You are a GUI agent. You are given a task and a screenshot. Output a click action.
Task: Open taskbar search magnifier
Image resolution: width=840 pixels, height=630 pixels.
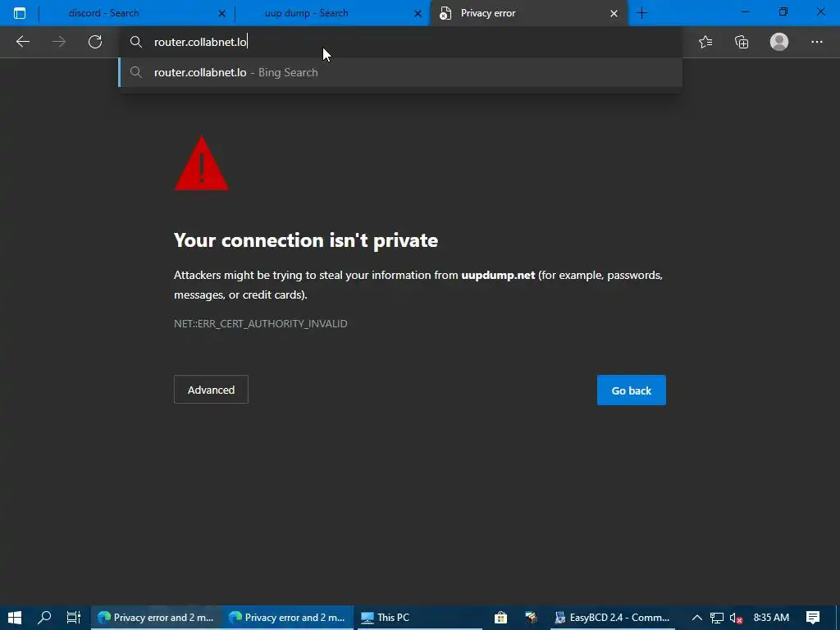click(44, 617)
